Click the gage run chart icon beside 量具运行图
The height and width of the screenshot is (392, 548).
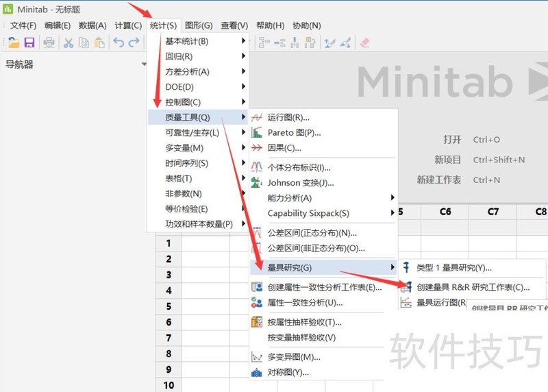406,302
